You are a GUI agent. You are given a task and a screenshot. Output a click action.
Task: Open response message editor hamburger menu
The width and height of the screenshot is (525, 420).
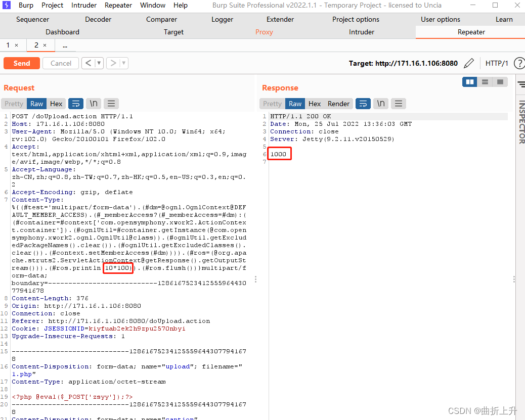tap(399, 104)
